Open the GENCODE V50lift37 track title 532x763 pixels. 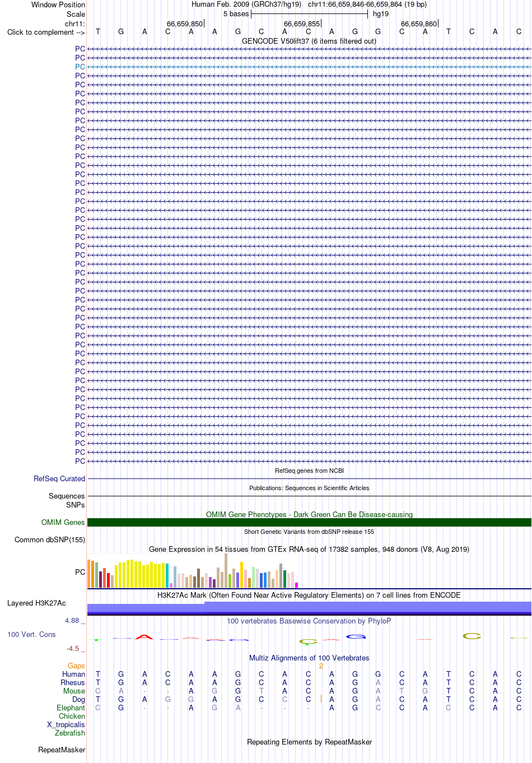309,41
